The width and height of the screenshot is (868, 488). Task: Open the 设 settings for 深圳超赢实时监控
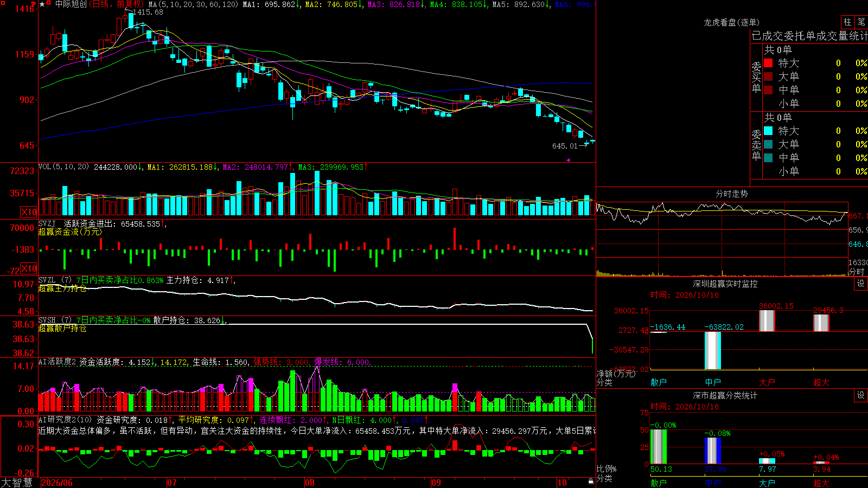pyautogui.click(x=861, y=284)
